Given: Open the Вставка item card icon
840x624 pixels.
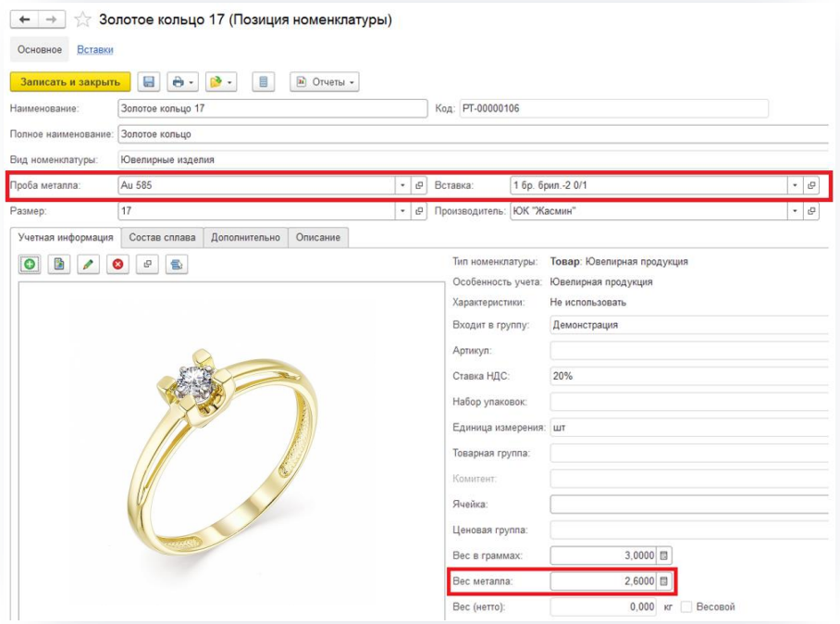Looking at the screenshot, I should pos(811,185).
